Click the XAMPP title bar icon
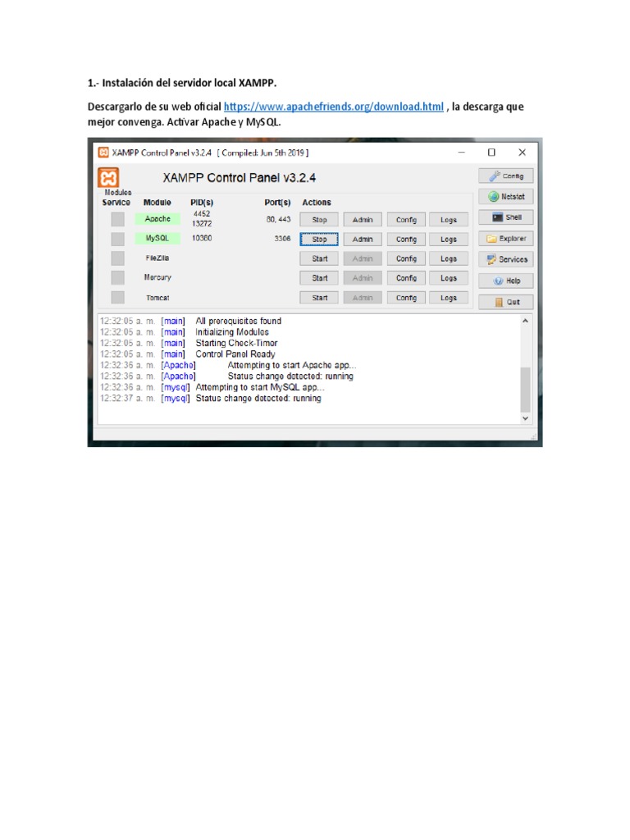Screen dimensions: 630x840 click(103, 153)
